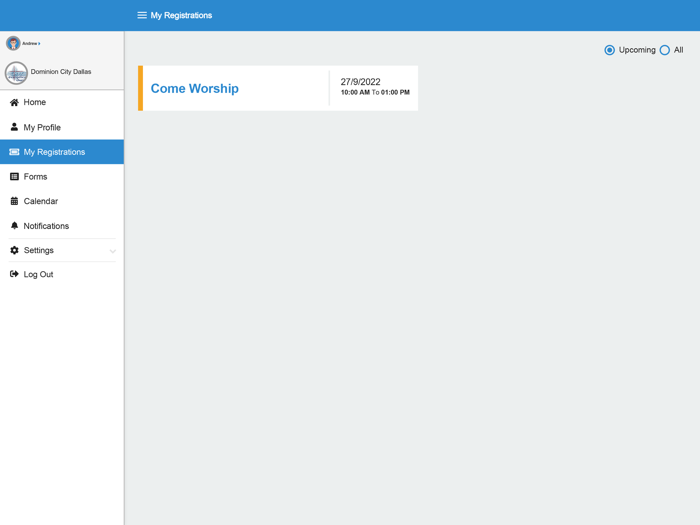Screen dimensions: 700x525
Task: Click the Home house icon
Action: pos(14,102)
